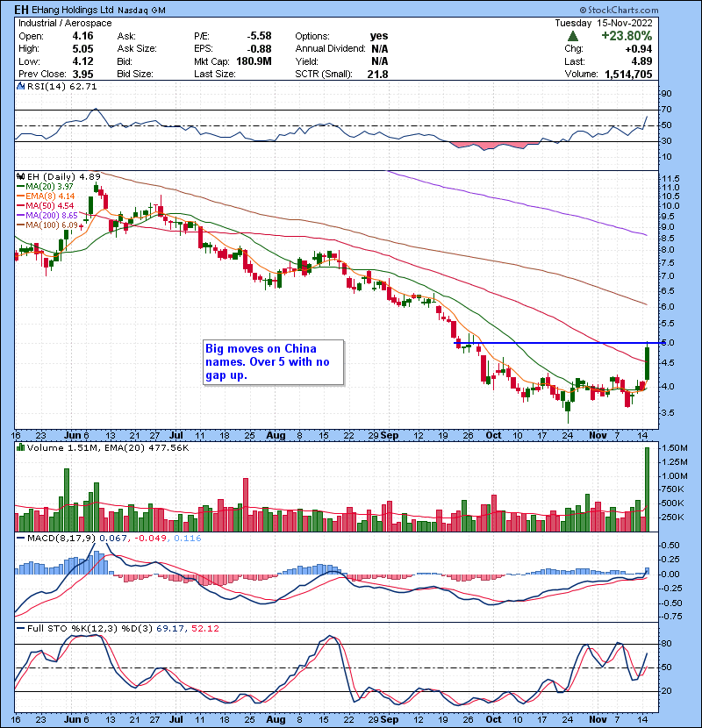Click the Big moves on China annotation box
Viewport: 702px width, 728px height.
[274, 362]
